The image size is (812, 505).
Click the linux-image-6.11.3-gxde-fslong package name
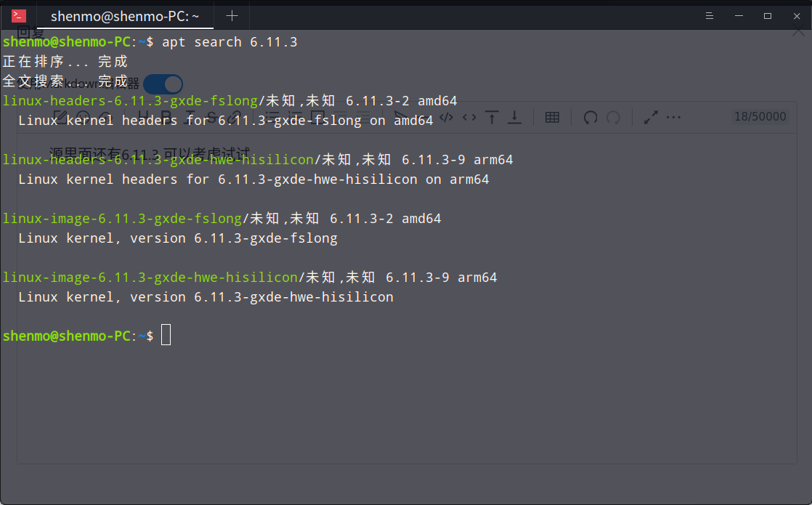coord(122,219)
